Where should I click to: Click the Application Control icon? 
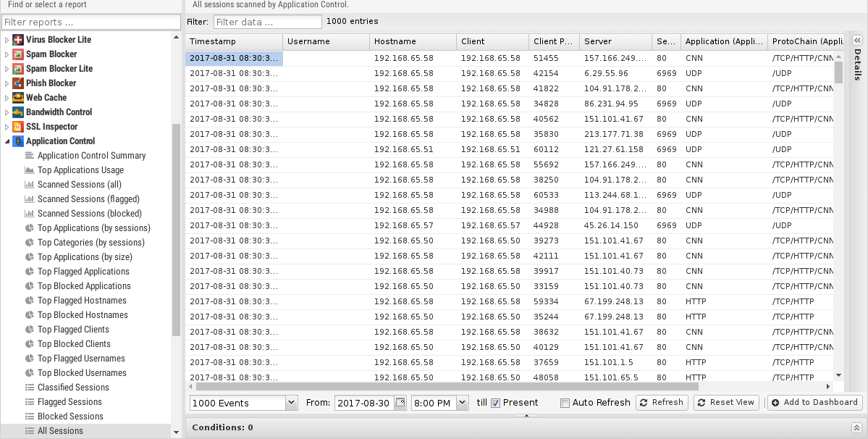click(19, 141)
